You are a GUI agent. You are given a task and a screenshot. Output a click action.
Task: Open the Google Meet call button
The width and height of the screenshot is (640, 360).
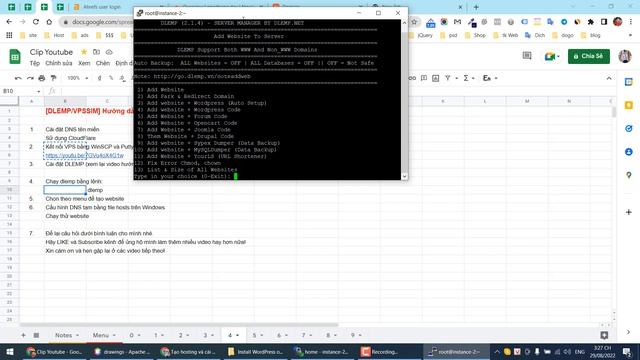click(x=552, y=56)
